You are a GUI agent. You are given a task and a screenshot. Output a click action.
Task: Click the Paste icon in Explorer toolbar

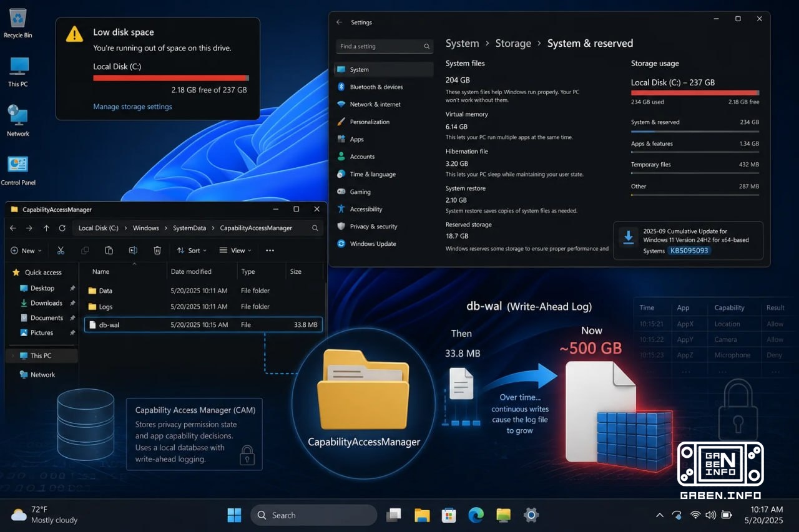pos(109,251)
